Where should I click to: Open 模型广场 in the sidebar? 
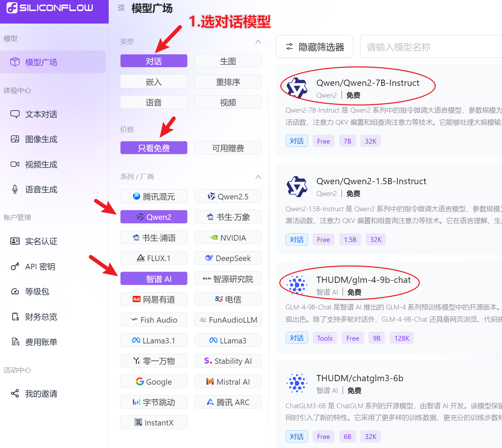click(x=53, y=62)
